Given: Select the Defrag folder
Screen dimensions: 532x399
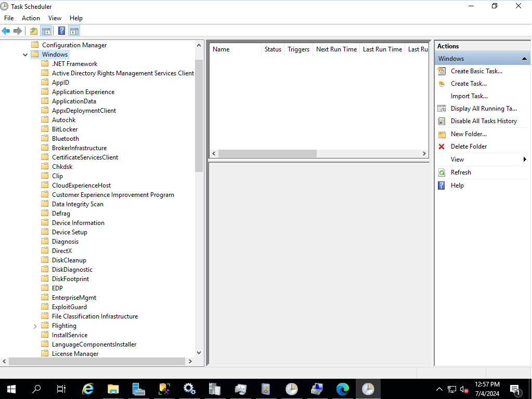Looking at the screenshot, I should [61, 214].
